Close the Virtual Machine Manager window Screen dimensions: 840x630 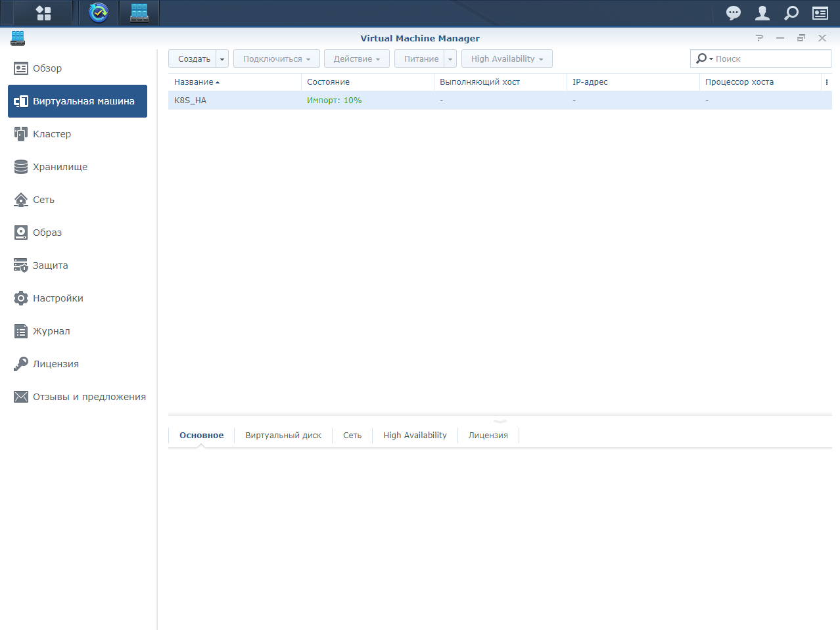(x=822, y=38)
